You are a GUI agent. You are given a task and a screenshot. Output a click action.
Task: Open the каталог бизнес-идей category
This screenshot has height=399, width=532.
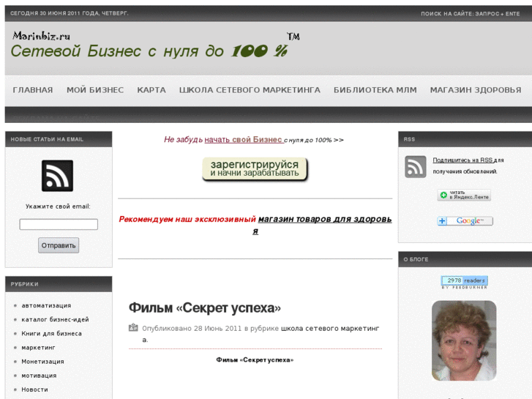[56, 319]
